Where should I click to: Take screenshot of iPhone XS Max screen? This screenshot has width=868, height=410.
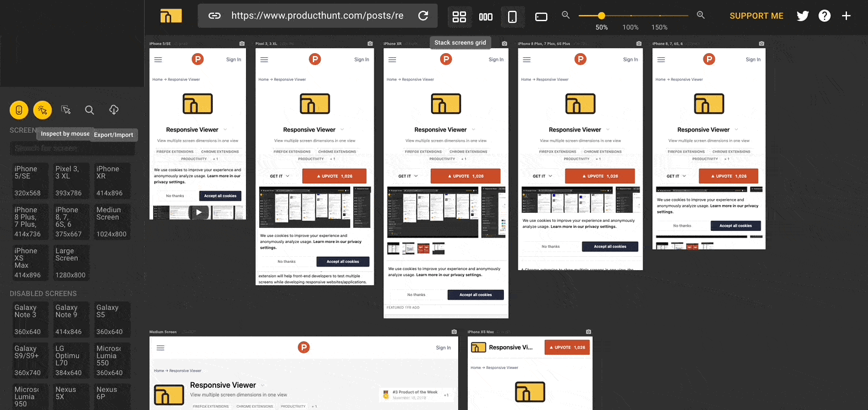(x=588, y=332)
